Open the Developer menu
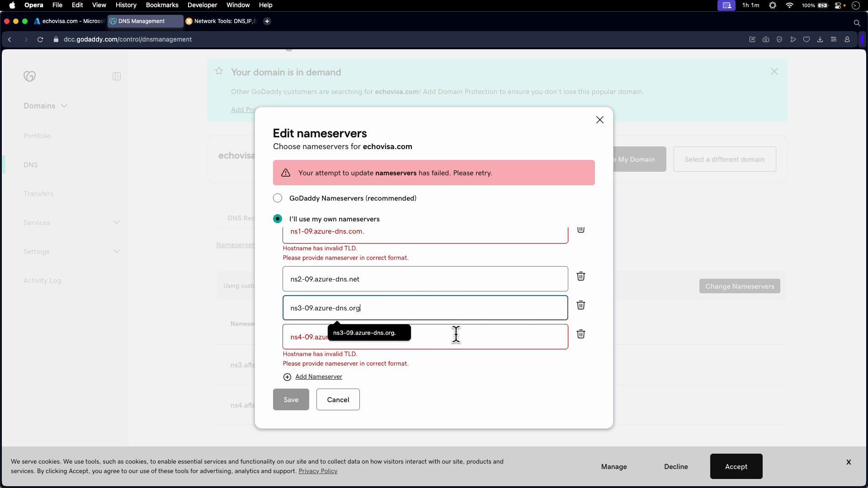The image size is (868, 488). tap(202, 5)
